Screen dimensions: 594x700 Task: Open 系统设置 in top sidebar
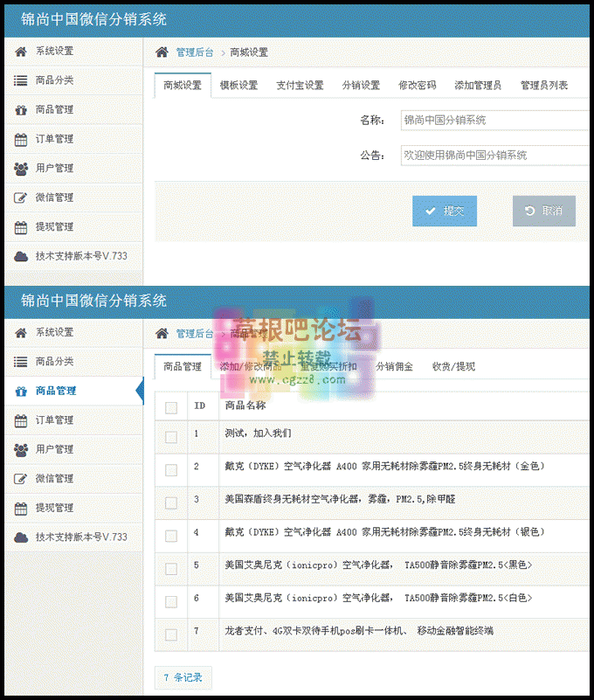73,52
